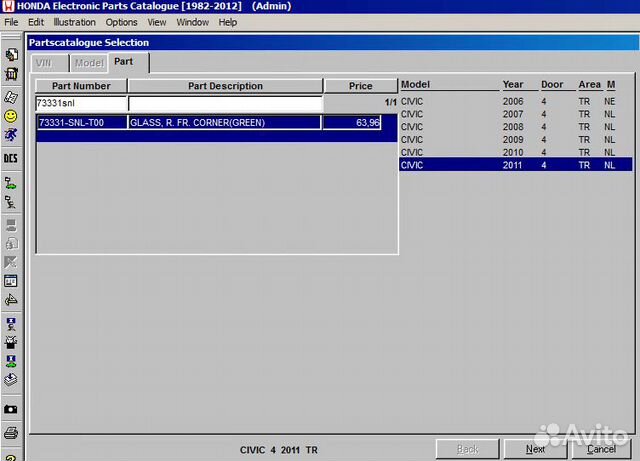Screen dimensions: 640x461
Task: Switch to the Model tab
Action: (x=89, y=63)
